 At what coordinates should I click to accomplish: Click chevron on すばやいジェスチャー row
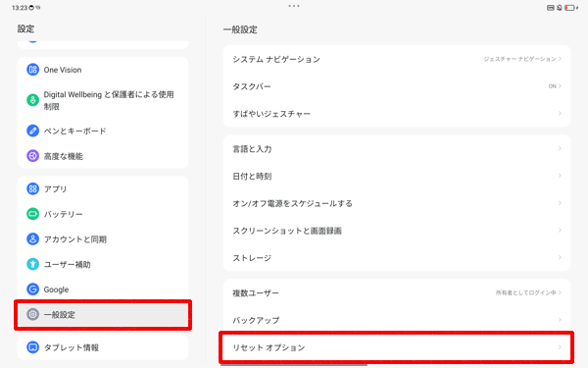click(560, 113)
